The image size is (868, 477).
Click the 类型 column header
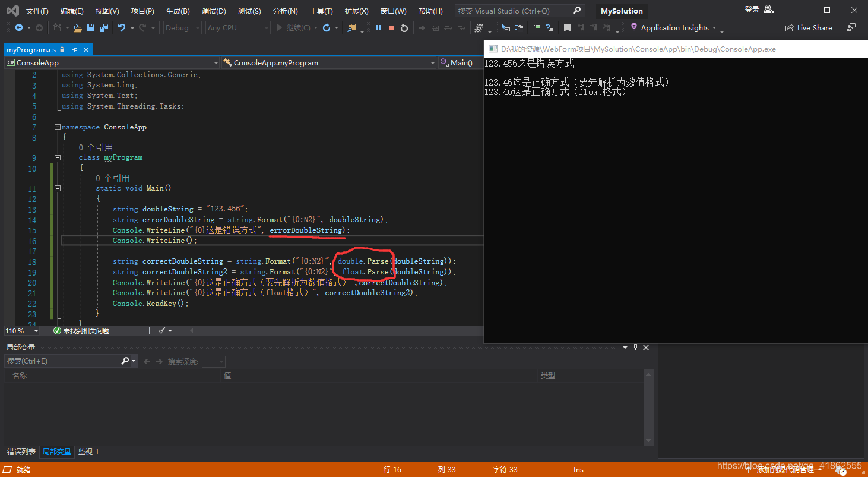click(547, 375)
